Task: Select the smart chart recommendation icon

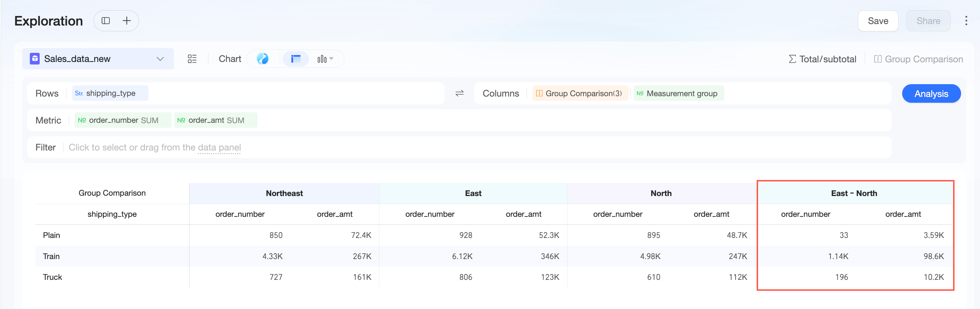Action: pyautogui.click(x=263, y=59)
